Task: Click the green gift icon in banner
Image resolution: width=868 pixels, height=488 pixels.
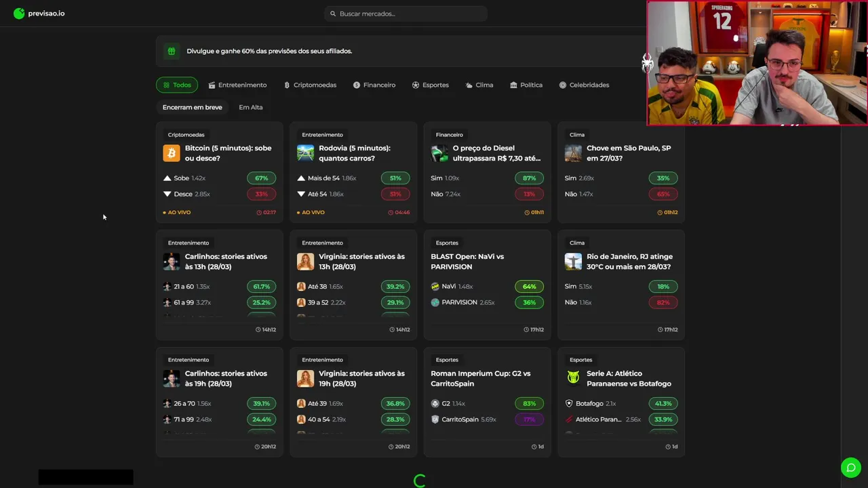Action: tap(172, 51)
